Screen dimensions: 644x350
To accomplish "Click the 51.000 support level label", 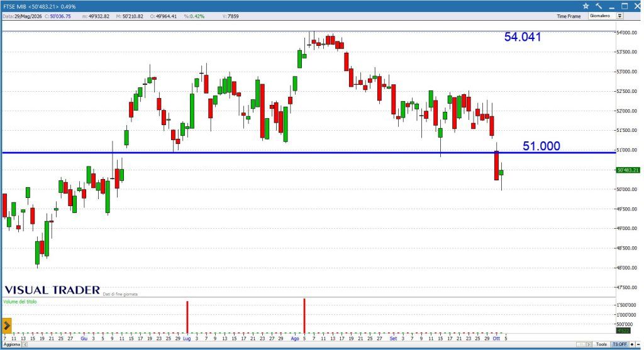I will point(541,146).
